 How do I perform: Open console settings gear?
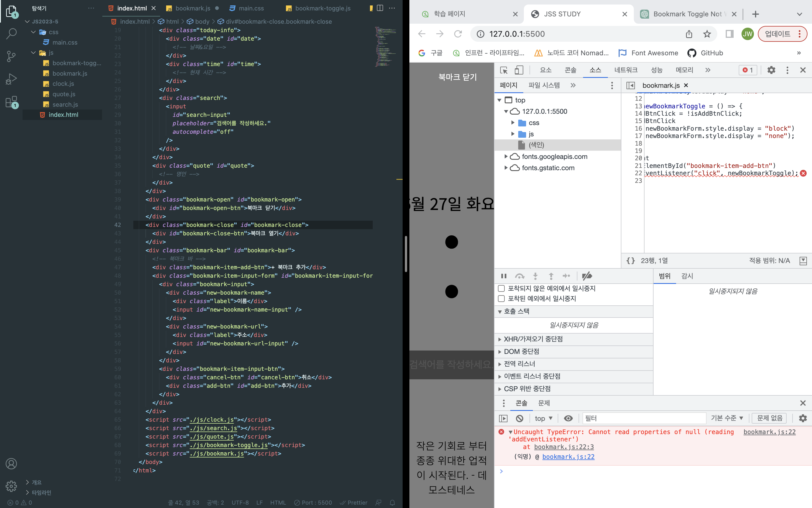(x=803, y=418)
